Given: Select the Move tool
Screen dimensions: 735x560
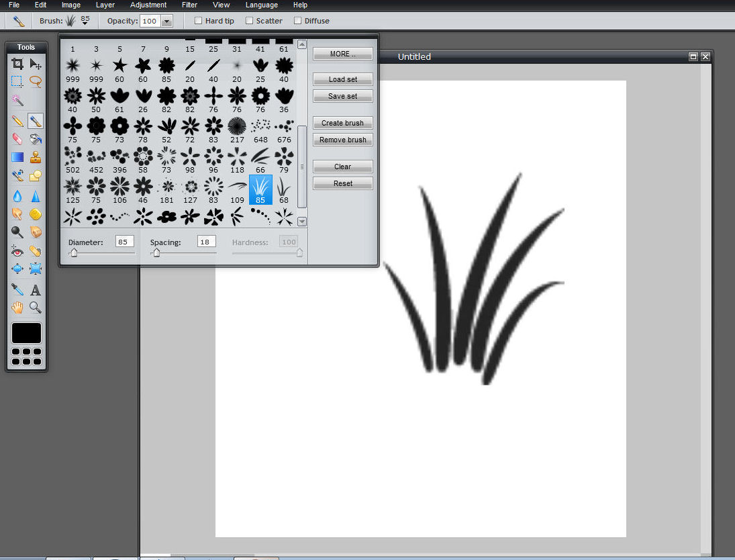Looking at the screenshot, I should [x=36, y=63].
